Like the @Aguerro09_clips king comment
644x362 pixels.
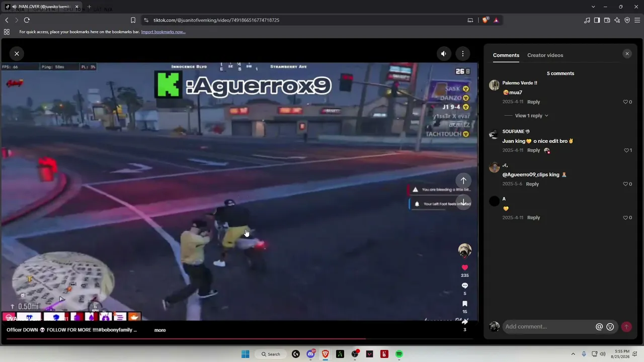626,184
